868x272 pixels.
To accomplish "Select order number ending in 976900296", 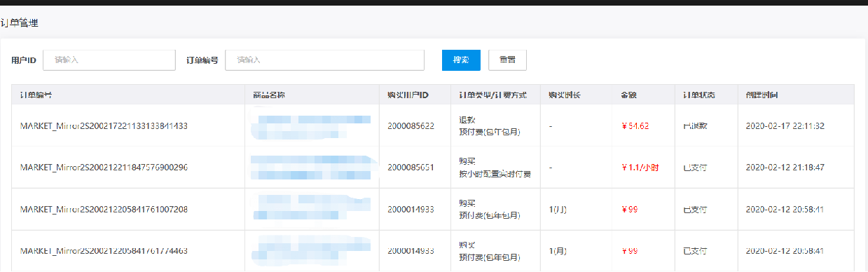I will [104, 168].
